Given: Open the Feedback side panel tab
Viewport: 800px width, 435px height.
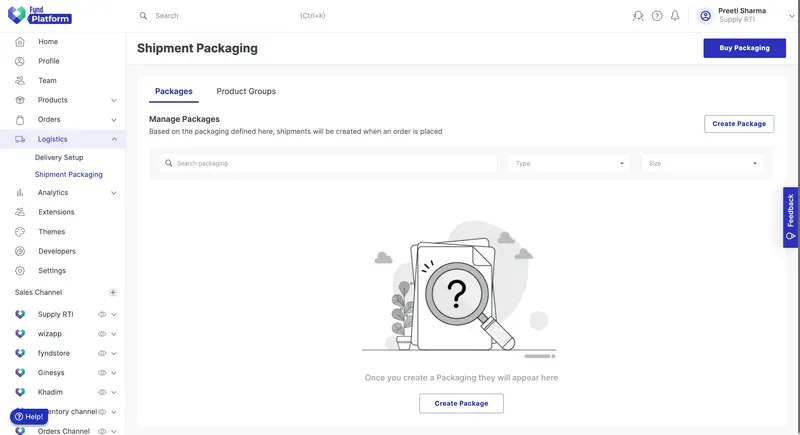Looking at the screenshot, I should coord(790,217).
